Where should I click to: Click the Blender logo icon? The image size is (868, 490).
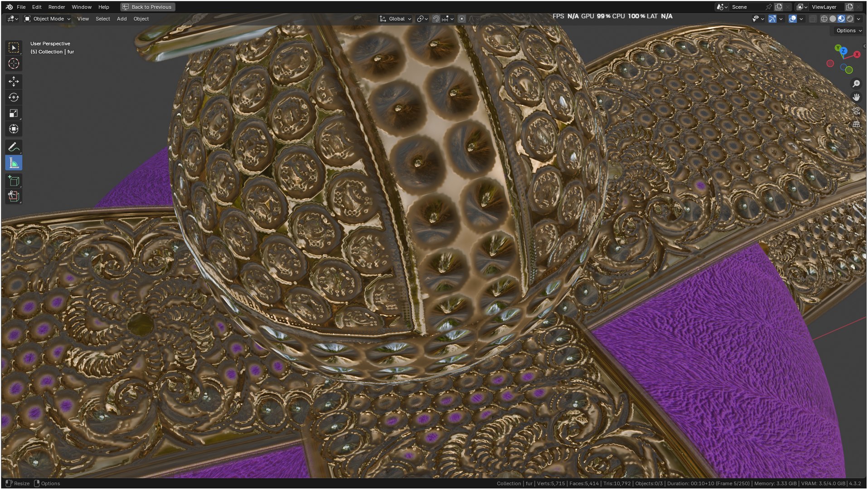pos(9,7)
